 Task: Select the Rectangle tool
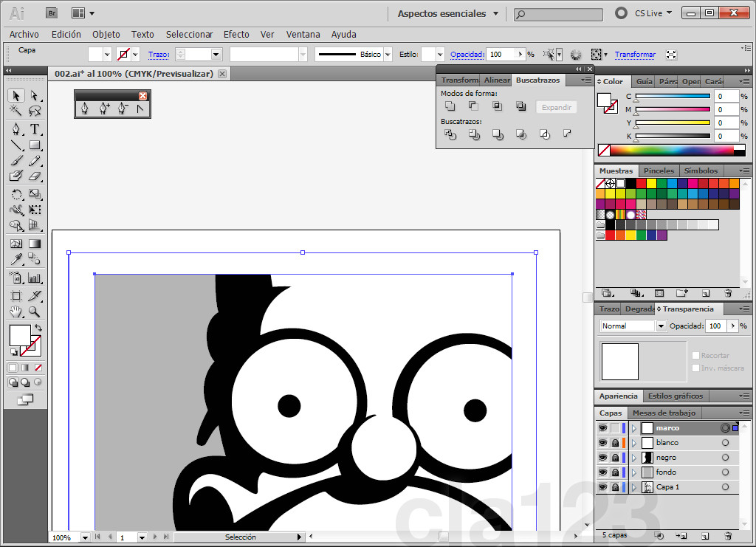point(34,145)
